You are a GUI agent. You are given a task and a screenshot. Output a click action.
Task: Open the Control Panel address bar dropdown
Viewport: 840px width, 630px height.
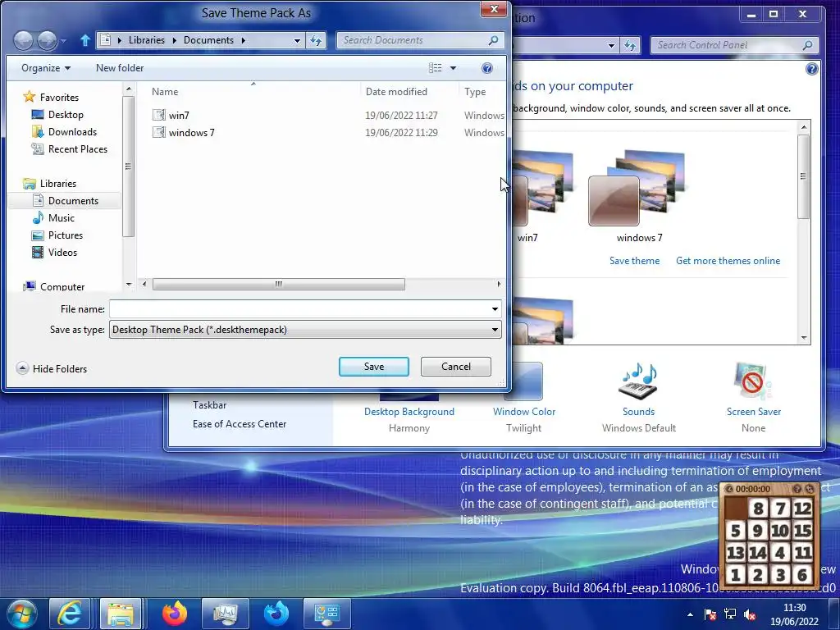click(611, 46)
